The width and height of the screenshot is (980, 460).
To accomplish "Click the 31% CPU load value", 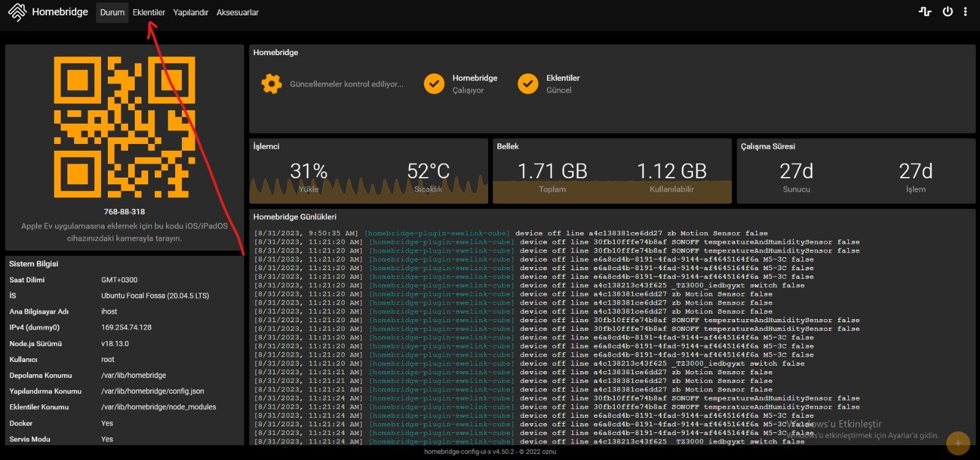I will pyautogui.click(x=309, y=171).
